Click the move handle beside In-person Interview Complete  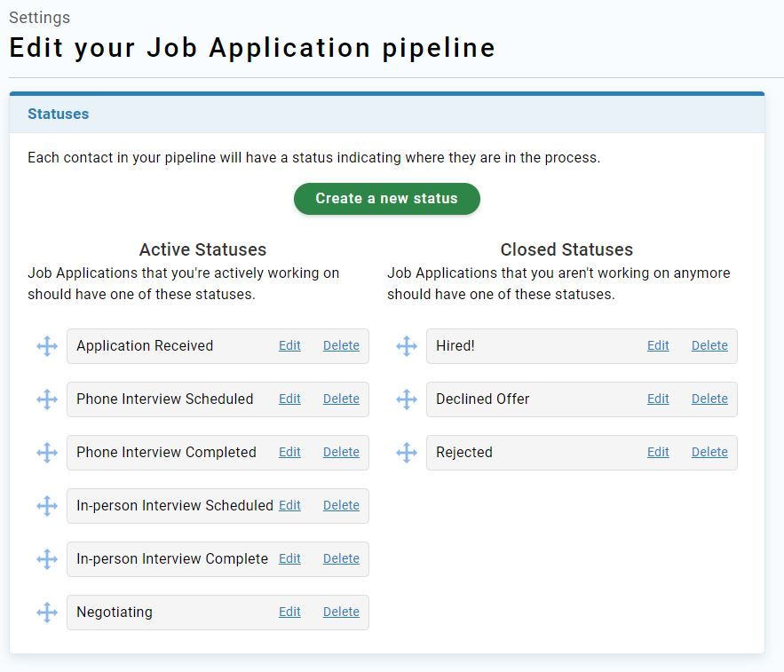[x=47, y=559]
